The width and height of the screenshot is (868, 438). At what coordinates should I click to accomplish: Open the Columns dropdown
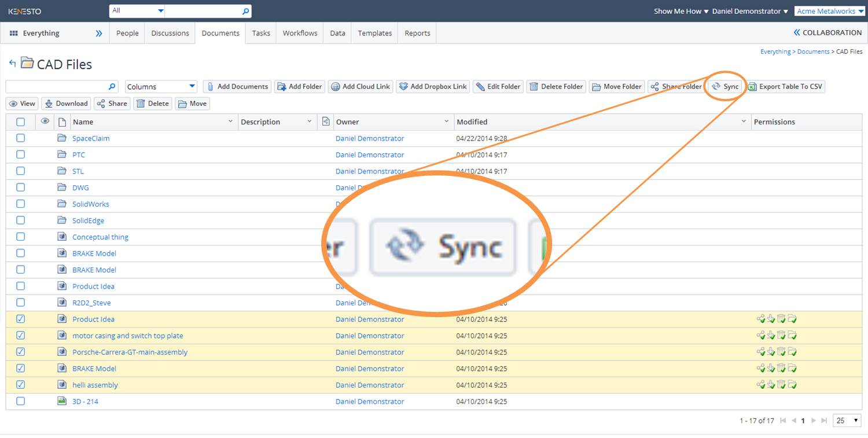(x=161, y=86)
